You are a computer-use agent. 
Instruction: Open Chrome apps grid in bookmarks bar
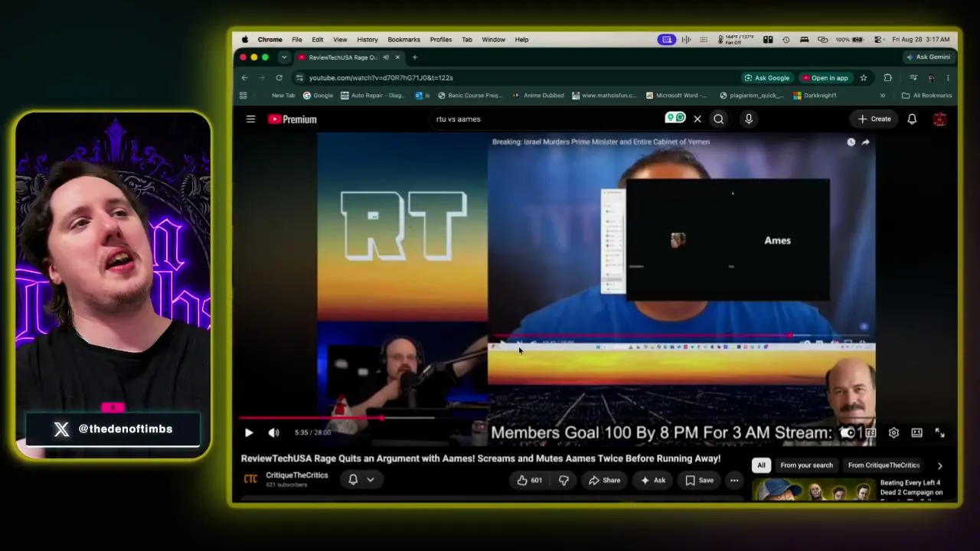tap(243, 96)
